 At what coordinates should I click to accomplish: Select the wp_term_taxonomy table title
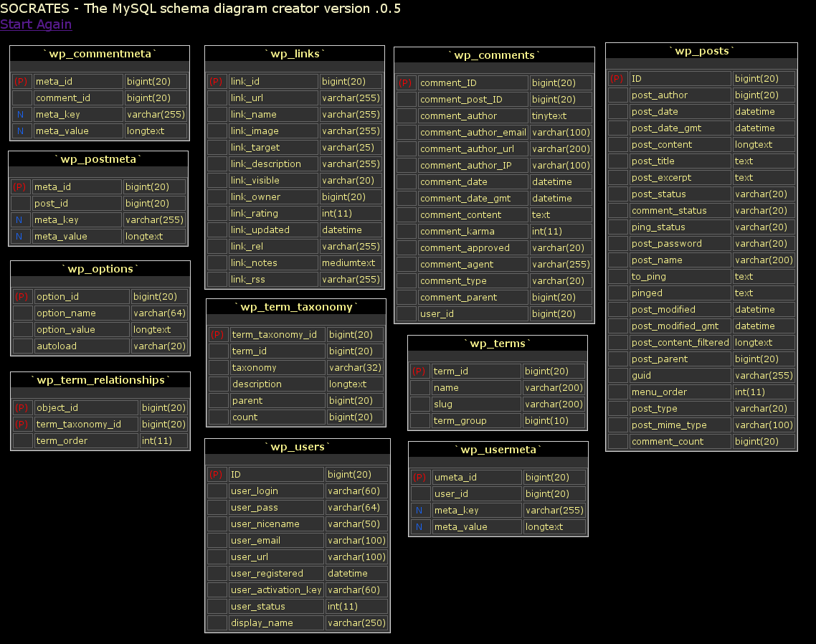[296, 307]
